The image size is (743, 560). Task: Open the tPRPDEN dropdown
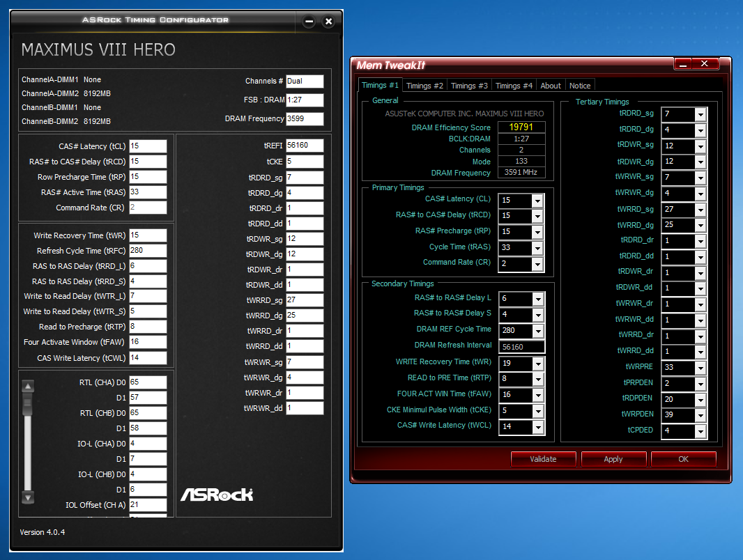click(x=700, y=384)
